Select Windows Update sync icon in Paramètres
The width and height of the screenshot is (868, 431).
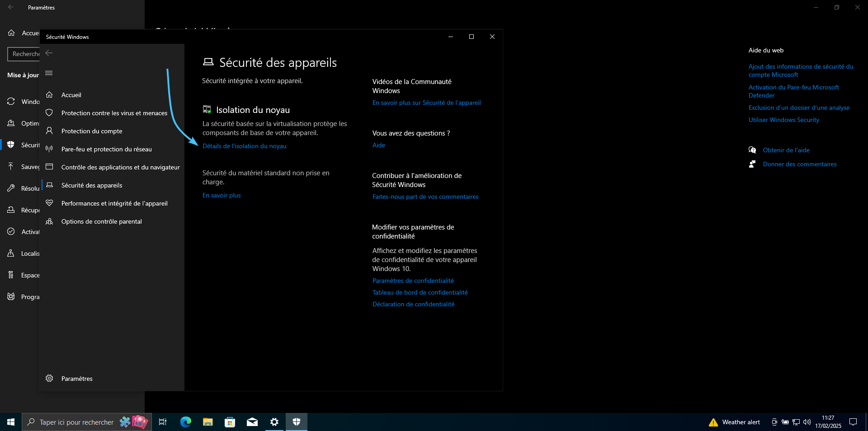pyautogui.click(x=11, y=101)
